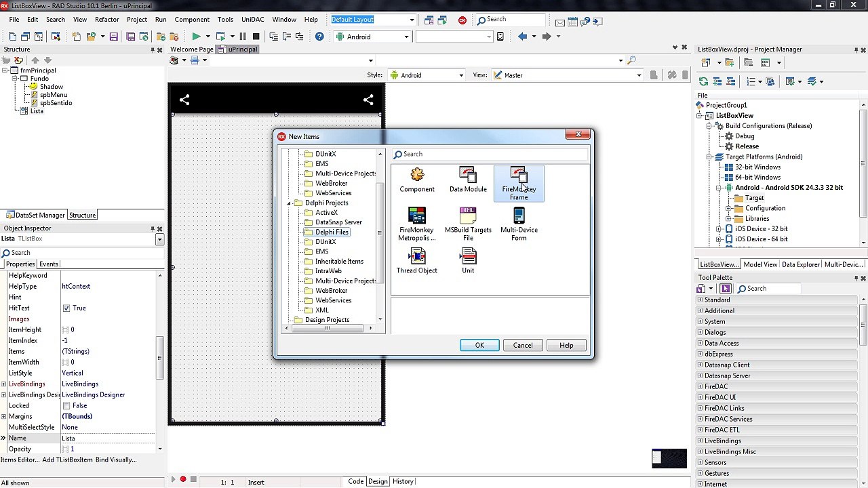Click the Bind Visually link

click(x=116, y=460)
